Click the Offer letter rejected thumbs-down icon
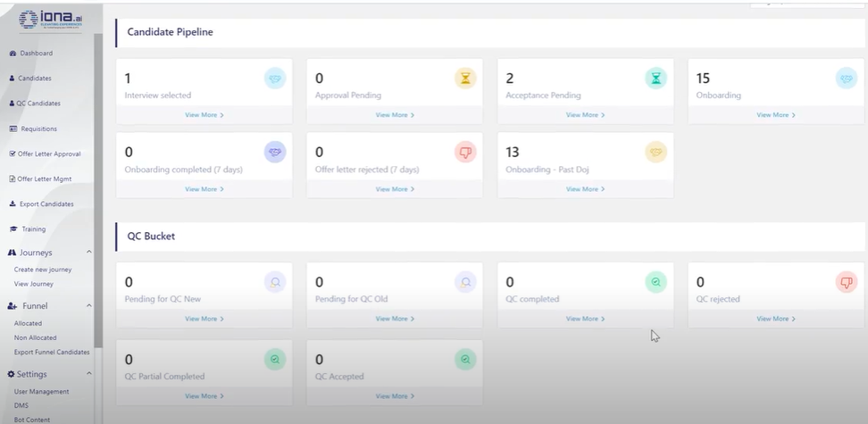 coord(465,153)
